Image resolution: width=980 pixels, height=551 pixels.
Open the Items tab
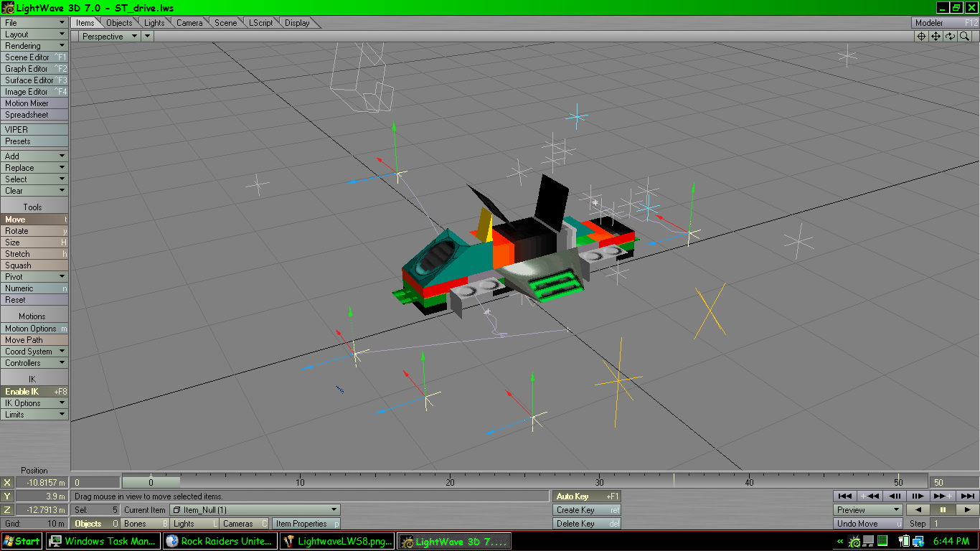[x=85, y=23]
